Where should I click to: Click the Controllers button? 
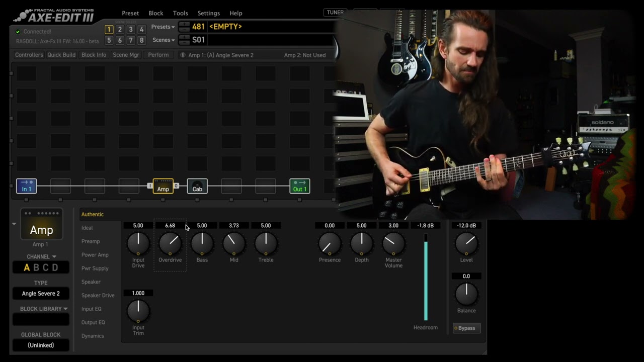pos(29,55)
